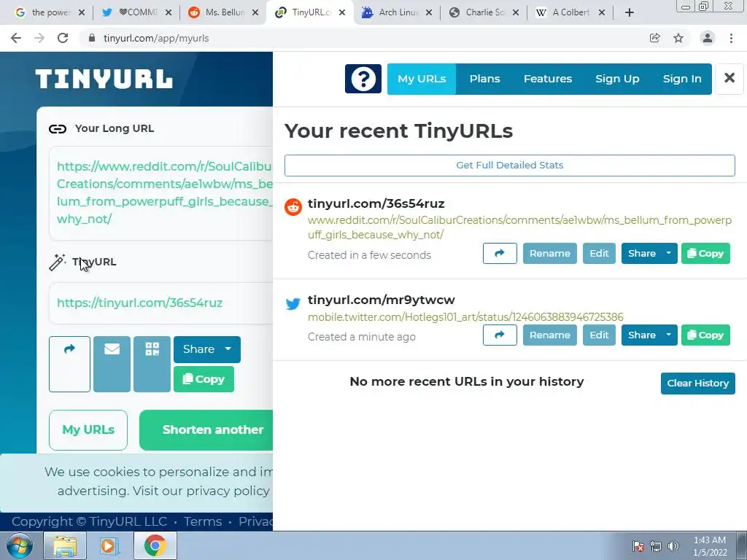Click the Clear History button
747x560 pixels.
(698, 384)
